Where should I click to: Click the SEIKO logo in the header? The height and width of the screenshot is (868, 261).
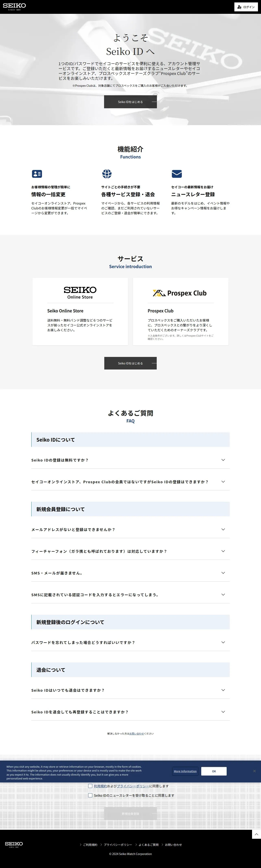coord(14,7)
